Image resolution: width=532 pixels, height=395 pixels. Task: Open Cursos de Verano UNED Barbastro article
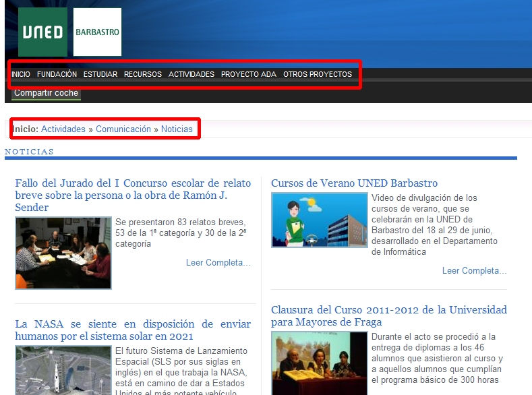pos(354,183)
